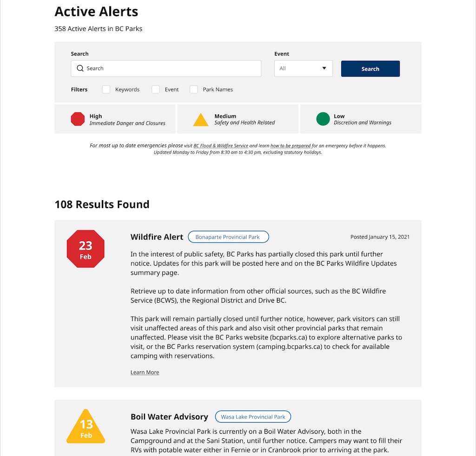This screenshot has width=476, height=456.
Task: Click Learn More under Wildfire Alert
Action: tap(145, 372)
